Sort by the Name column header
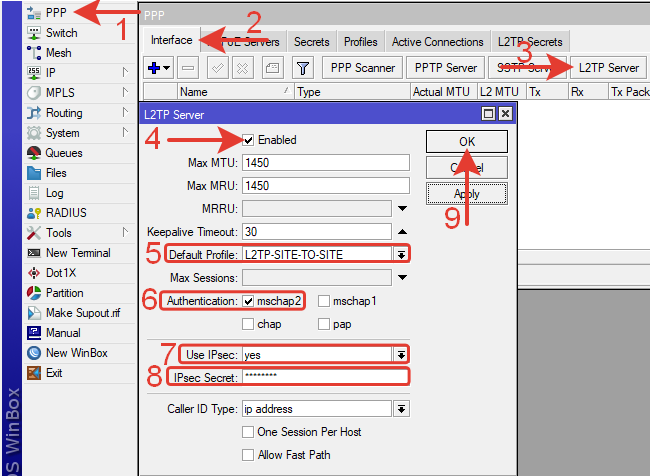Viewport: 650px width, 476px height. 235,92
